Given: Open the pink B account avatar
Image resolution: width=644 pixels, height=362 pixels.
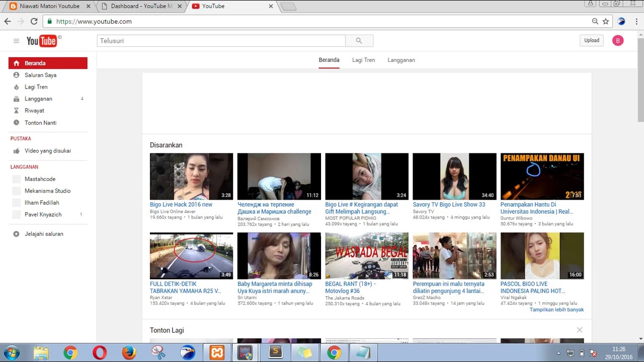Looking at the screenshot, I should coord(618,41).
